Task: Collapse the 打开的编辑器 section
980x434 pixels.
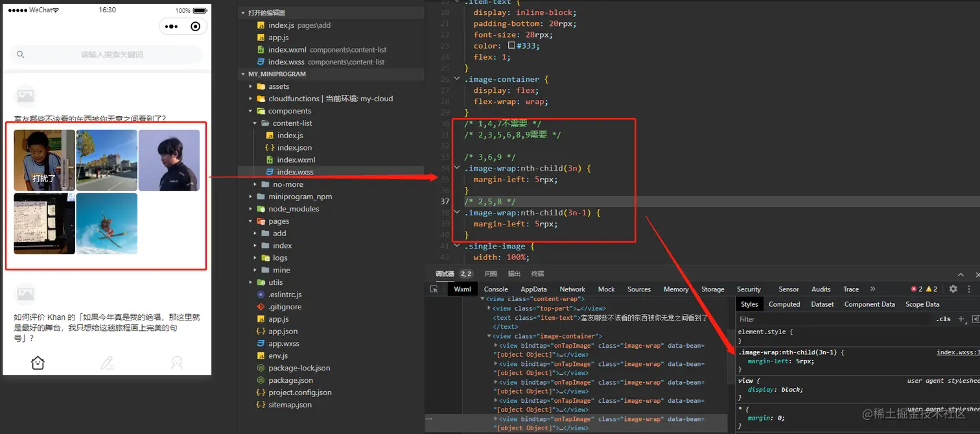Action: coord(242,13)
